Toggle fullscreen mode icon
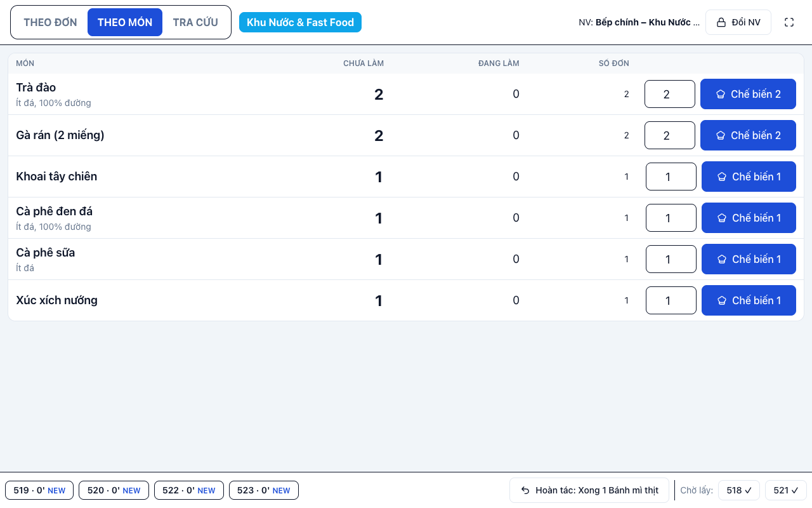 [789, 22]
